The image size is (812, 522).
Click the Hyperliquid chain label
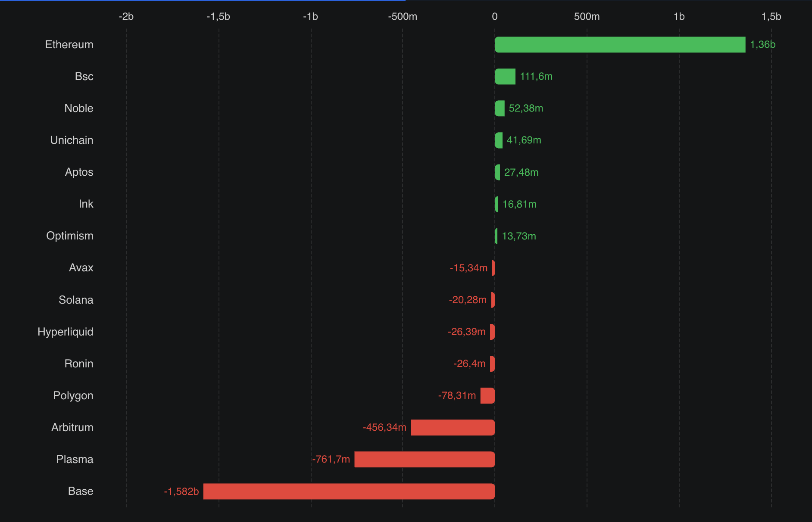click(65, 332)
